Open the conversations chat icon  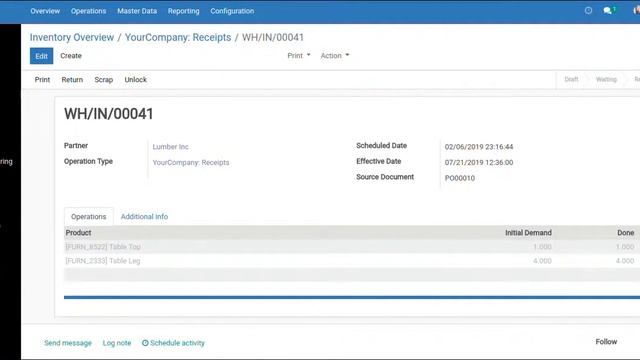pos(609,11)
